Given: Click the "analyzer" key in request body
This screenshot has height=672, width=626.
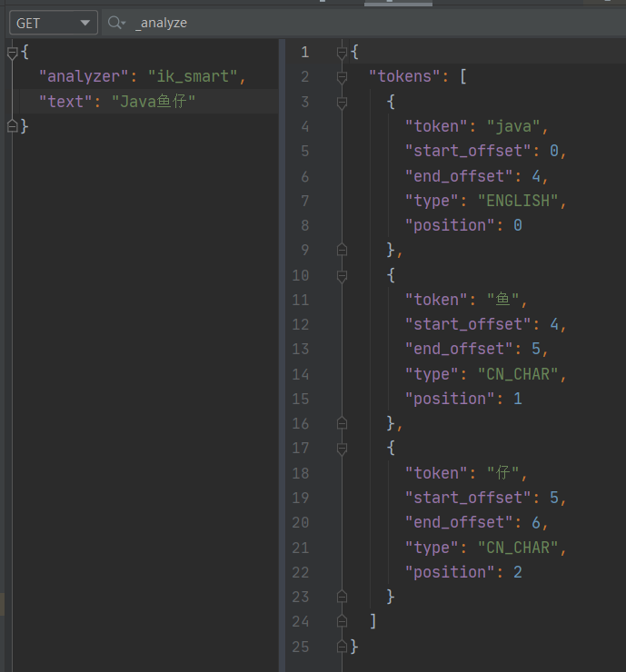Looking at the screenshot, I should point(84,76).
